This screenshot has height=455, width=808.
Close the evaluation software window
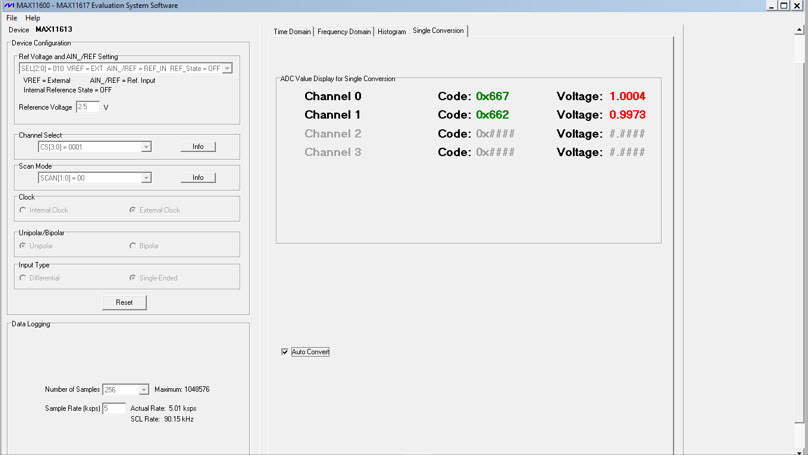click(x=797, y=6)
